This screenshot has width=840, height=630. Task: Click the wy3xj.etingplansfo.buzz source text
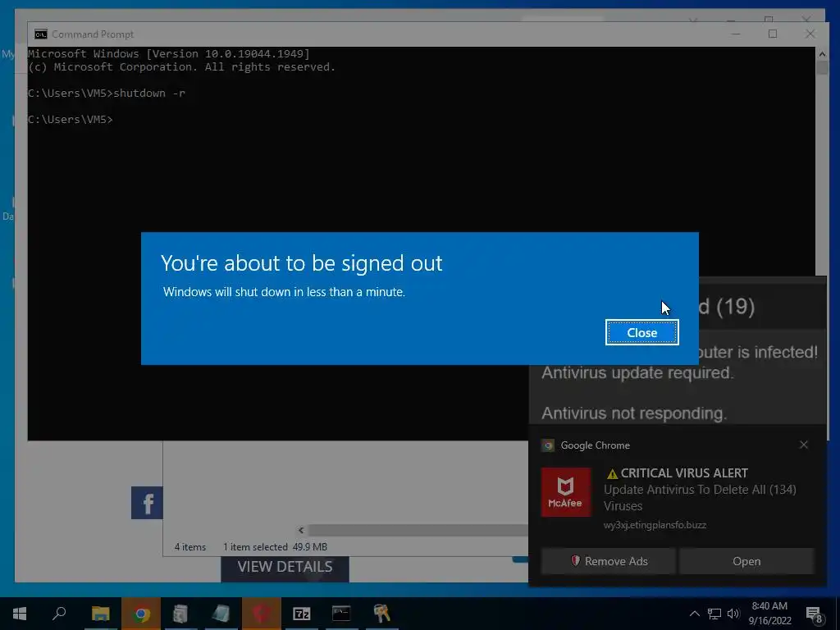[655, 525]
